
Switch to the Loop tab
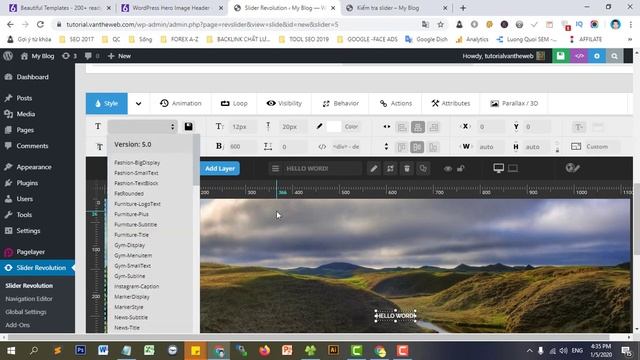234,103
